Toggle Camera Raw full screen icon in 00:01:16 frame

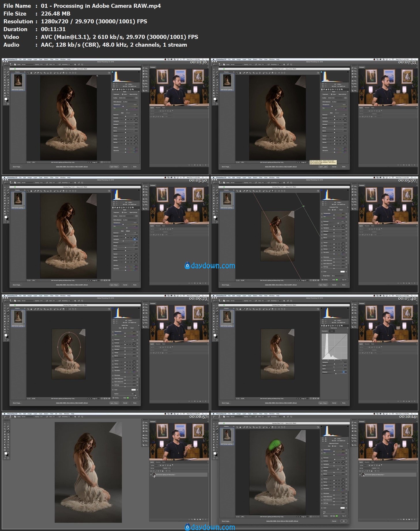click(x=109, y=73)
